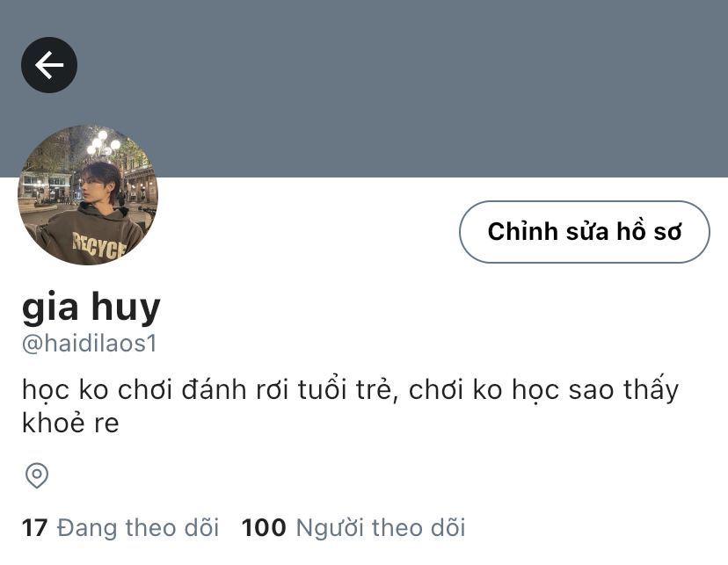Tap the bio line starting học ko chơi

pos(351,389)
